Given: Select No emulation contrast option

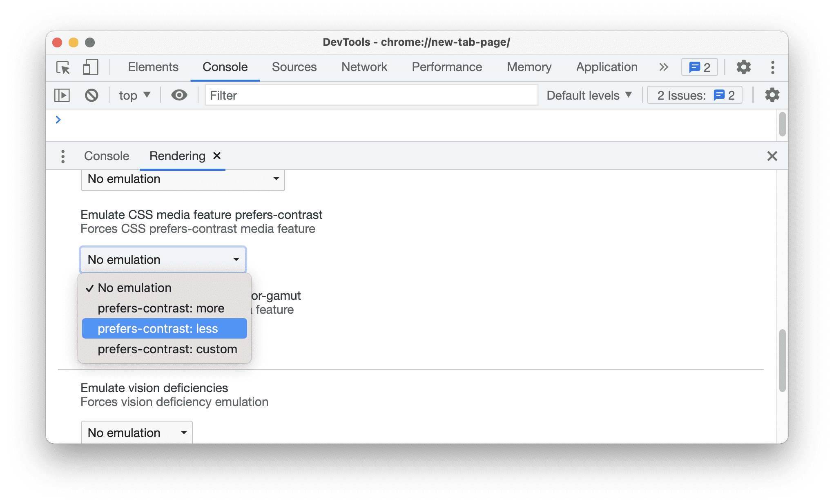Looking at the screenshot, I should click(x=134, y=287).
